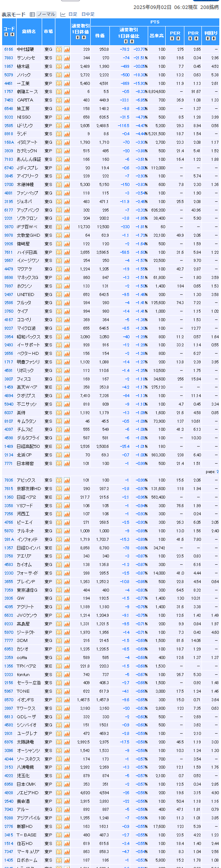Open chart icon for カシオ row

pos(67,649)
